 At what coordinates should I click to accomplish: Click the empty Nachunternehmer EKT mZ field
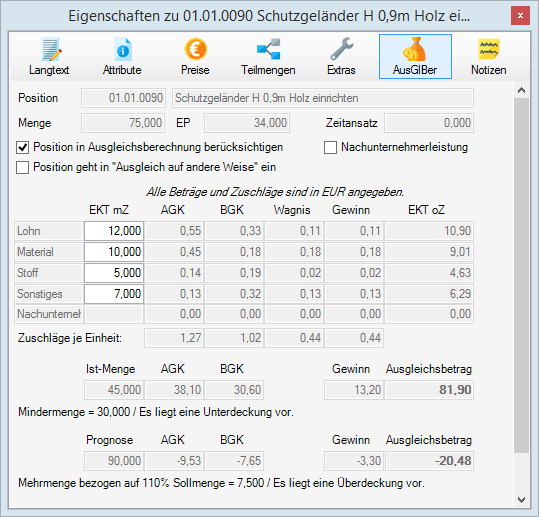coord(114,314)
